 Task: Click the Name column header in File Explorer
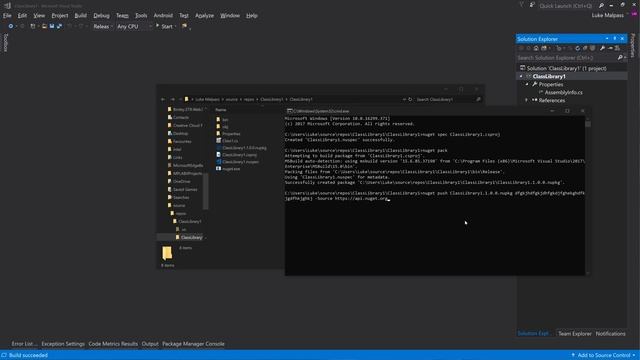221,110
